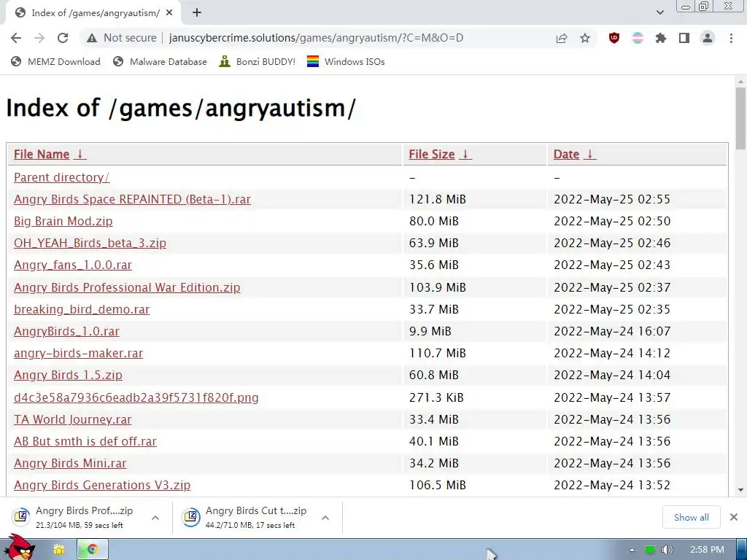This screenshot has width=747, height=560.
Task: Close the Index of /games/angryautism/ tab
Action: coord(169,13)
